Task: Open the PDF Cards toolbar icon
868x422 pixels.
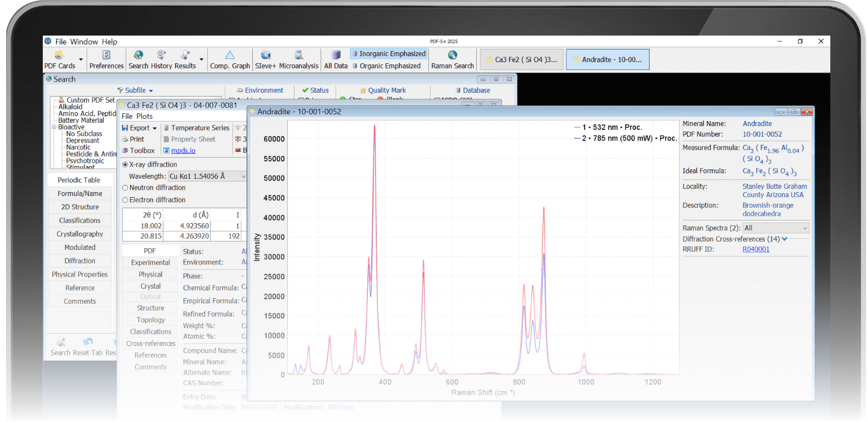Action: [x=59, y=55]
